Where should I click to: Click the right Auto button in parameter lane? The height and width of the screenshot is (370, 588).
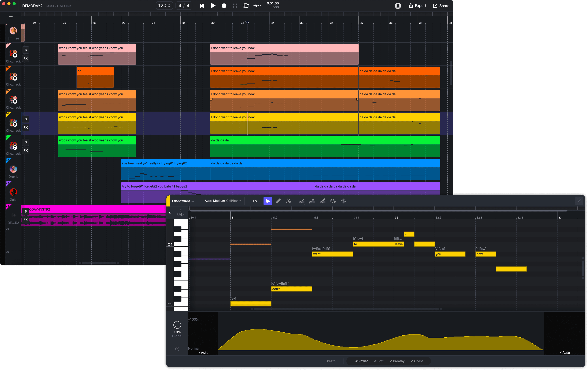pyautogui.click(x=565, y=353)
